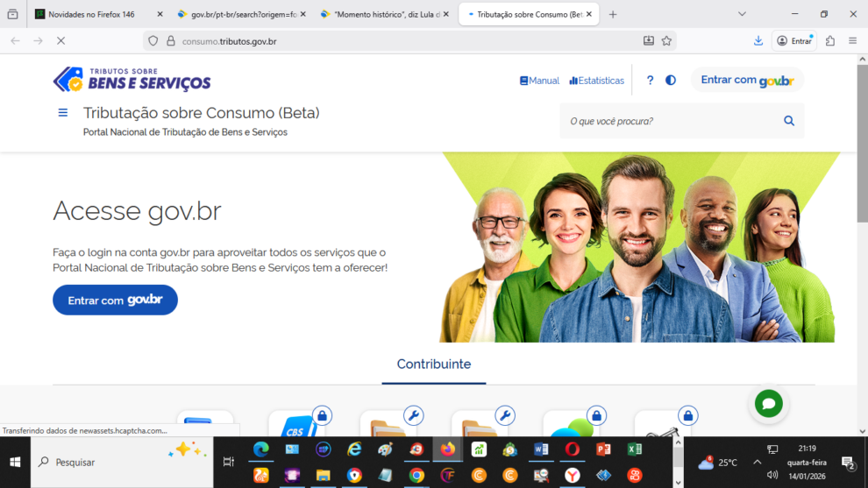The height and width of the screenshot is (488, 868).
Task: Click the blue Entrar com gov.br button
Action: click(115, 300)
